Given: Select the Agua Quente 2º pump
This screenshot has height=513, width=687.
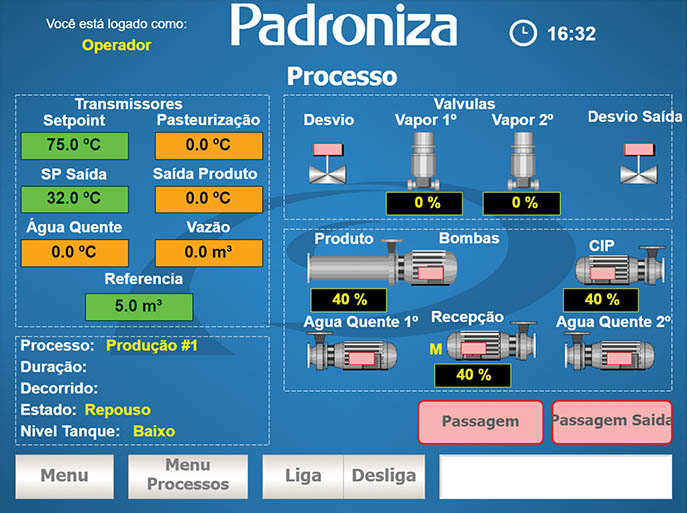Looking at the screenshot, I should click(612, 355).
